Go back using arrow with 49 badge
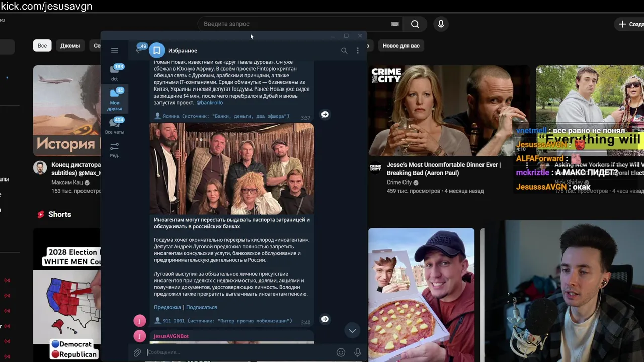The height and width of the screenshot is (362, 644). [139, 49]
